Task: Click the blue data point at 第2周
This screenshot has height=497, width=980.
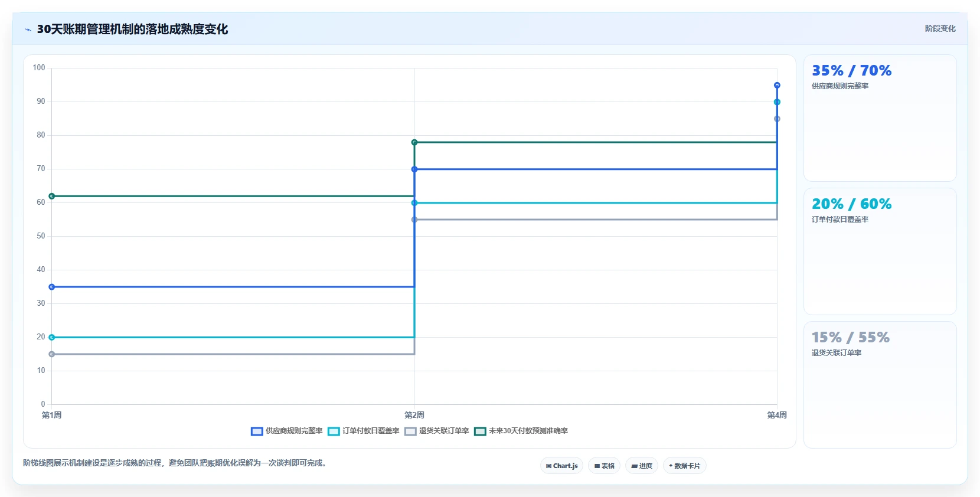Action: point(414,169)
